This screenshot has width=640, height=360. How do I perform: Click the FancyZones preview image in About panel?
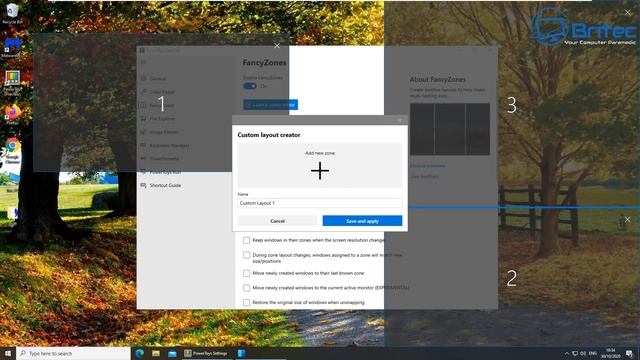[x=450, y=129]
